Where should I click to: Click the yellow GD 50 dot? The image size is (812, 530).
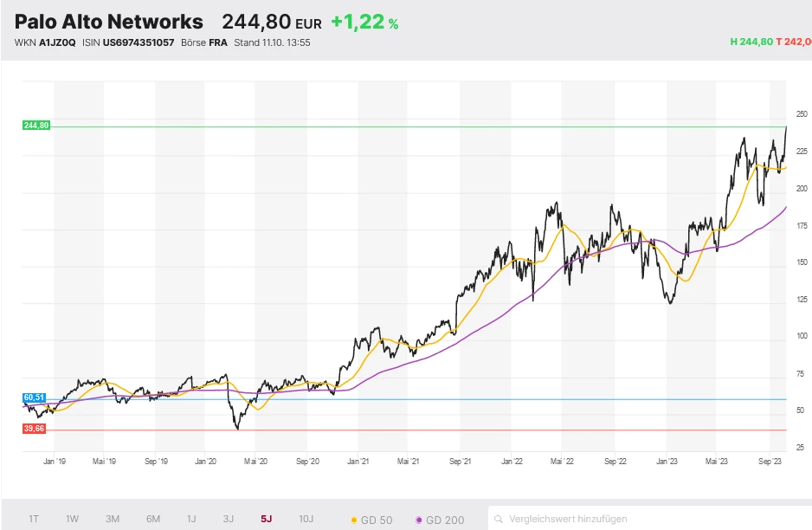click(x=355, y=520)
